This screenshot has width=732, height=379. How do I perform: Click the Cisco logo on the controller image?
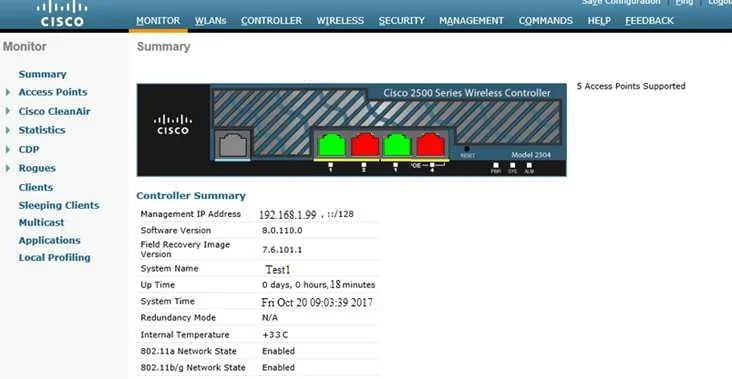[173, 125]
